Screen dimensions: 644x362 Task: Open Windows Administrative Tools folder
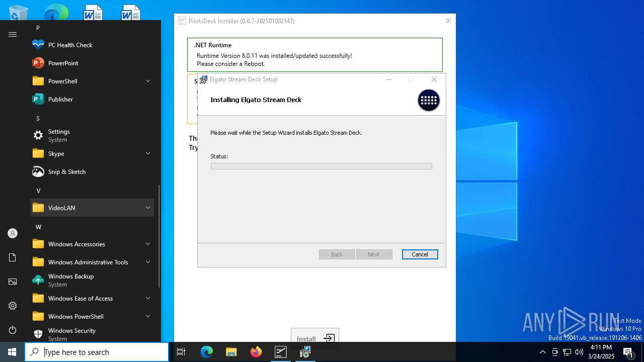(92, 262)
